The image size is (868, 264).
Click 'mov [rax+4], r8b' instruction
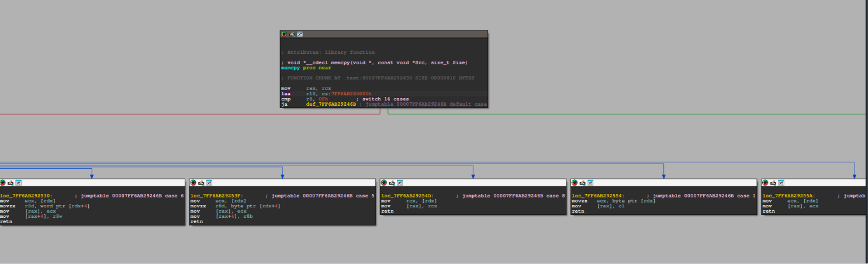pos(221,217)
